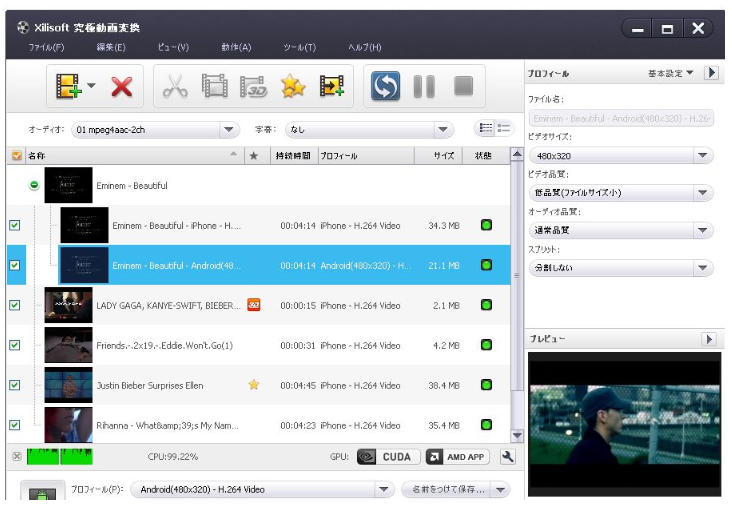
Task: Click the 3D badge on LADY GAGA row
Action: 253,305
